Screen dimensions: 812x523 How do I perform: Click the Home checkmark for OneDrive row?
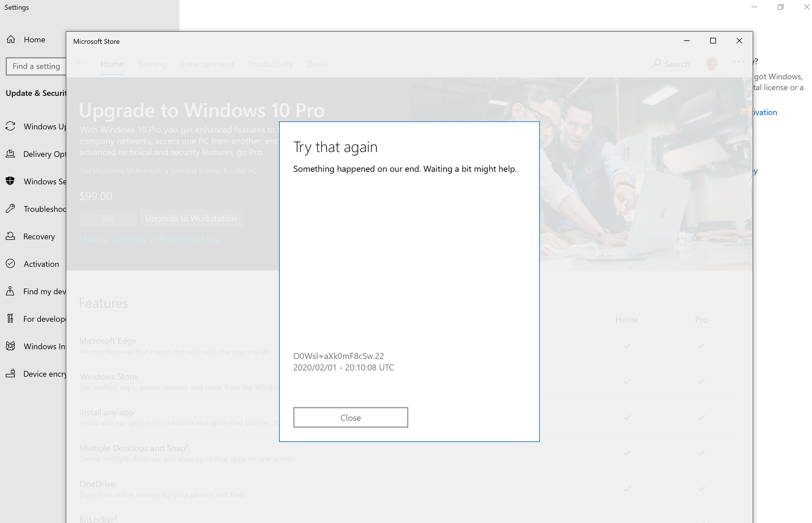tap(627, 488)
